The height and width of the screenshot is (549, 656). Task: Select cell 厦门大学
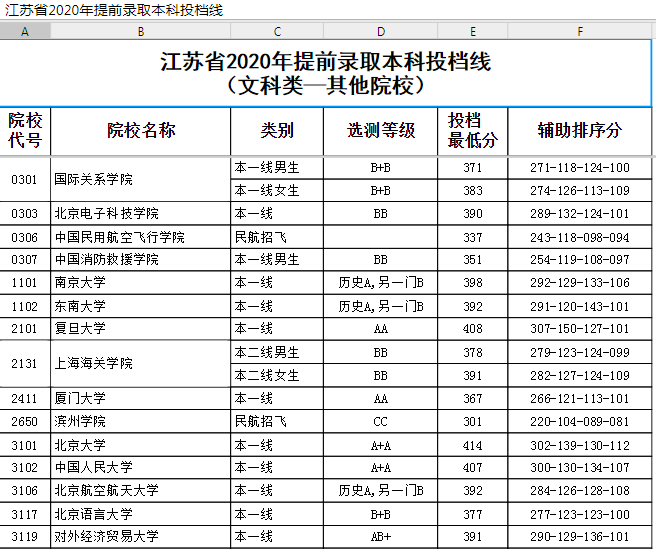pyautogui.click(x=141, y=398)
